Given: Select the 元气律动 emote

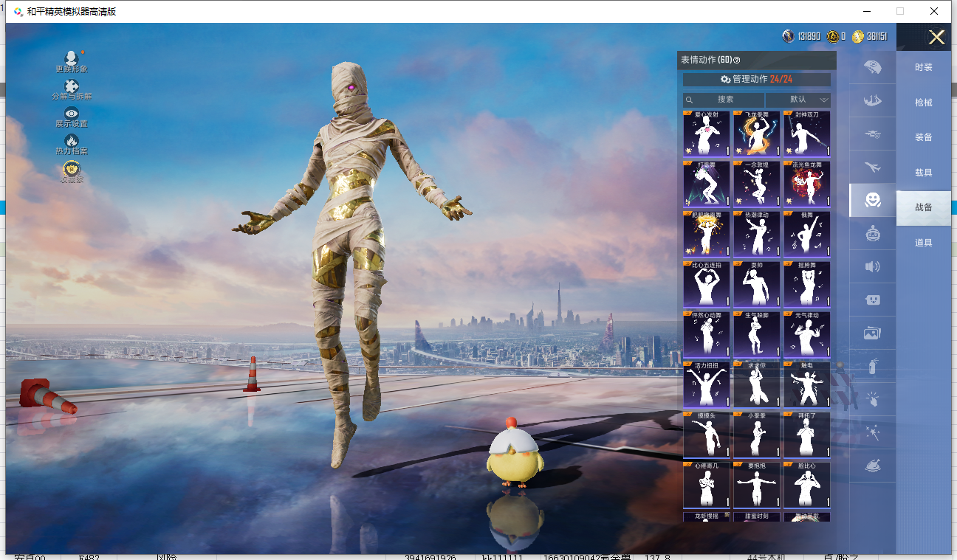Looking at the screenshot, I should (807, 334).
